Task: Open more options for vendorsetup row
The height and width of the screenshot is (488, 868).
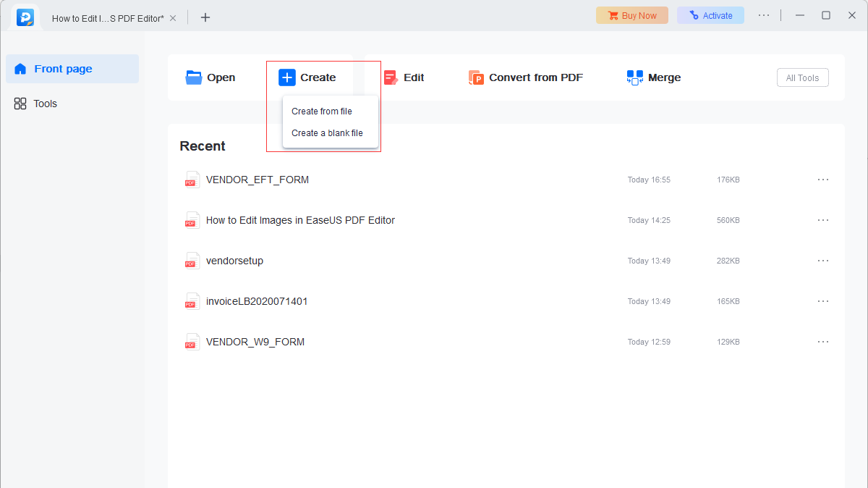Action: 823,261
